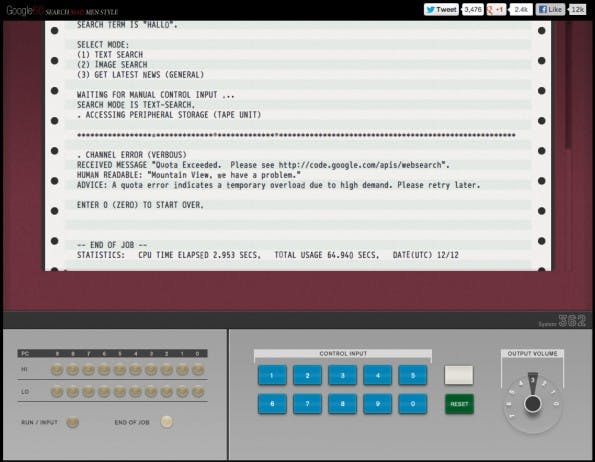
Task: Click "Mountain View, we have a problem." text
Action: pos(224,175)
